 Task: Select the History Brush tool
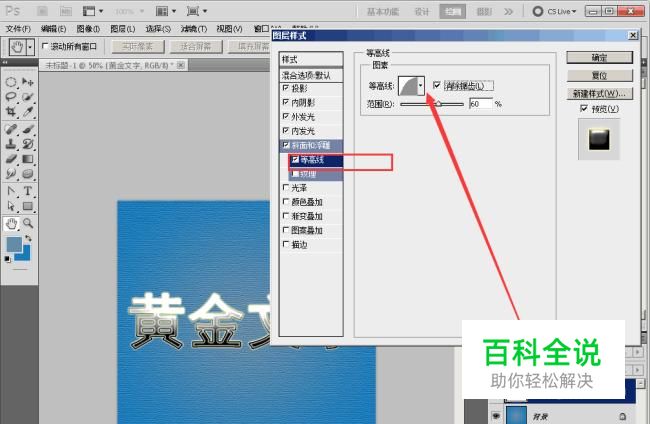pyautogui.click(x=28, y=144)
